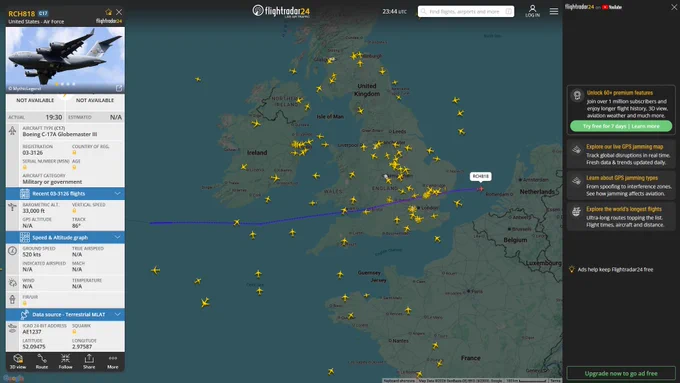
Task: Click the latitude 52.09475 value
Action: point(34,347)
